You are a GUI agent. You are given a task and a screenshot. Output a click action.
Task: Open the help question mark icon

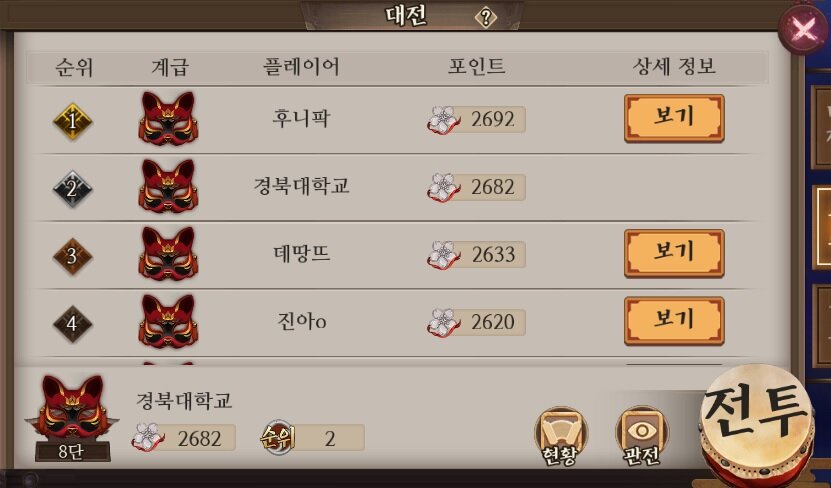[x=485, y=18]
